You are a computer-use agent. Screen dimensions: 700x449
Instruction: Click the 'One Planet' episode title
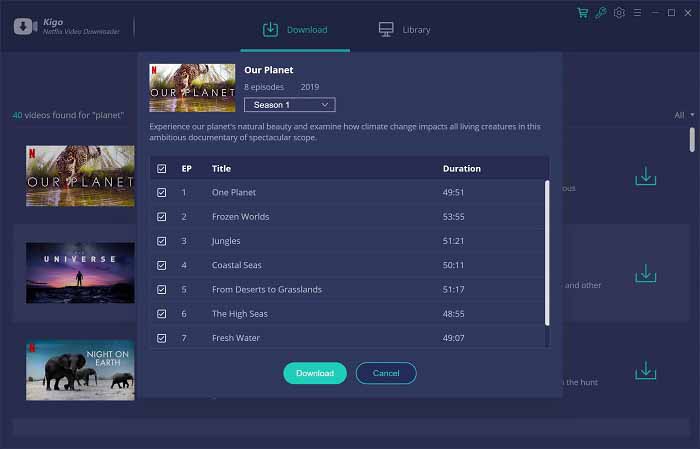tap(234, 192)
